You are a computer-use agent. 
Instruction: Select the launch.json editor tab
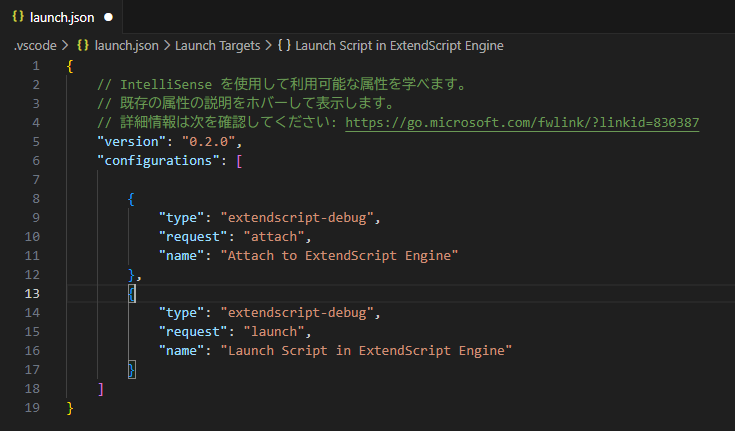(x=61, y=17)
